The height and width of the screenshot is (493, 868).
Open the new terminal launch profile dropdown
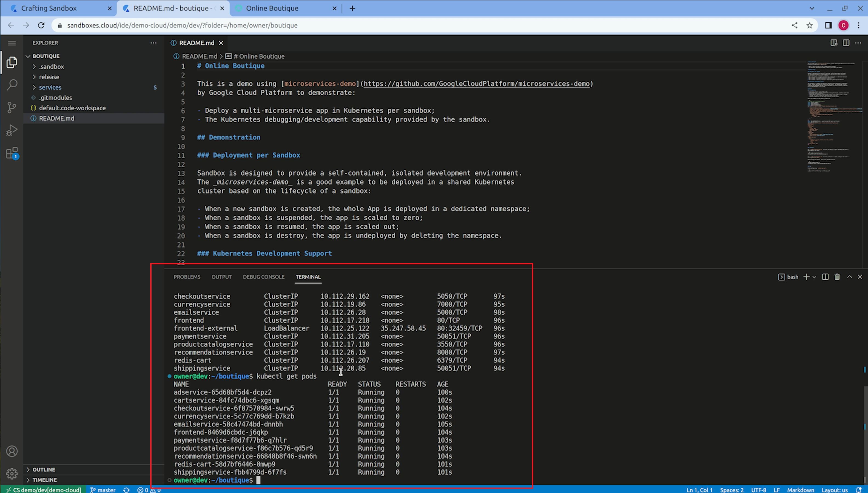click(815, 277)
